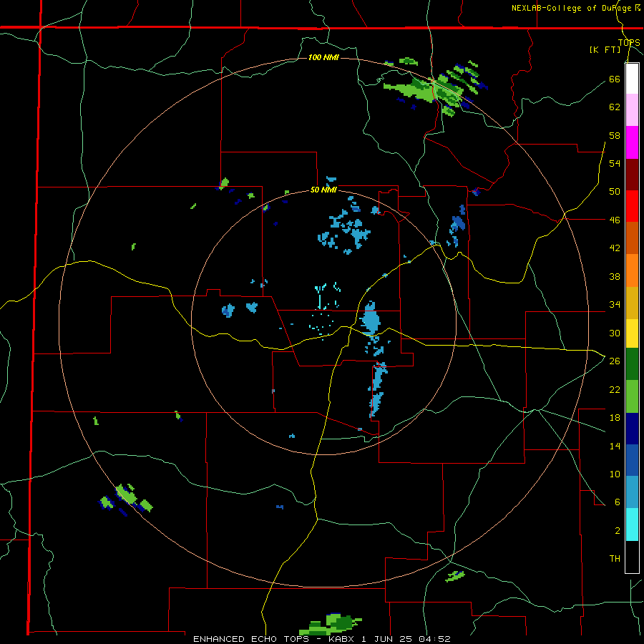Select the legend value '26'
Screen dimensions: 644x644
(615, 361)
